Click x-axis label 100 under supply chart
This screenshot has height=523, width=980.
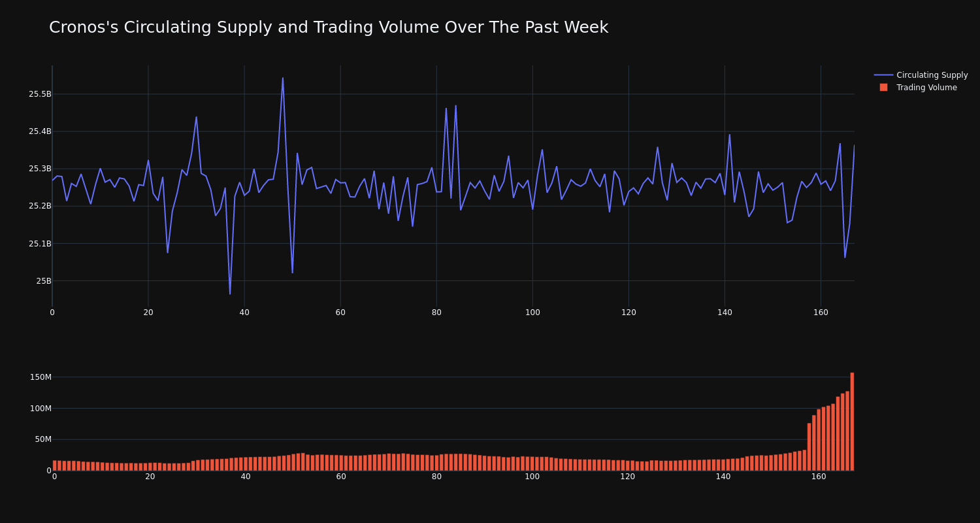click(x=532, y=312)
